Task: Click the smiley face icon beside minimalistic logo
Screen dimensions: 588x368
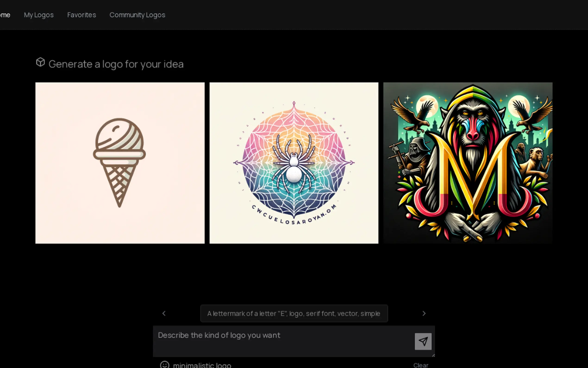Action: 165,365
